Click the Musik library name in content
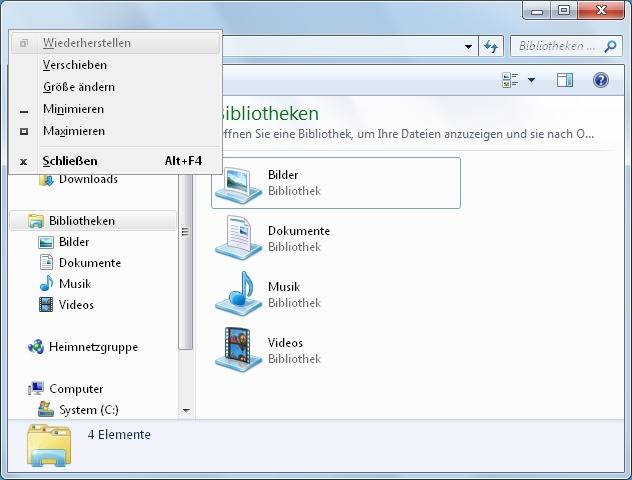The height and width of the screenshot is (480, 632). (x=284, y=287)
